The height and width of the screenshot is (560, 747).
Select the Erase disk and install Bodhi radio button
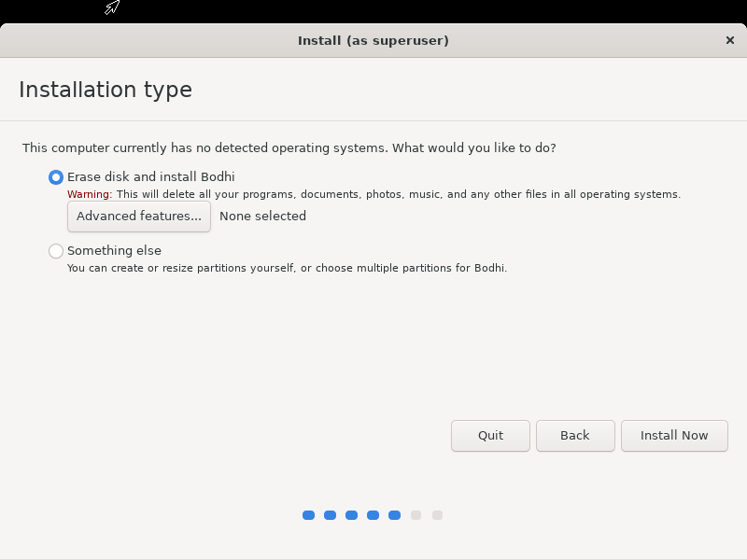[56, 177]
